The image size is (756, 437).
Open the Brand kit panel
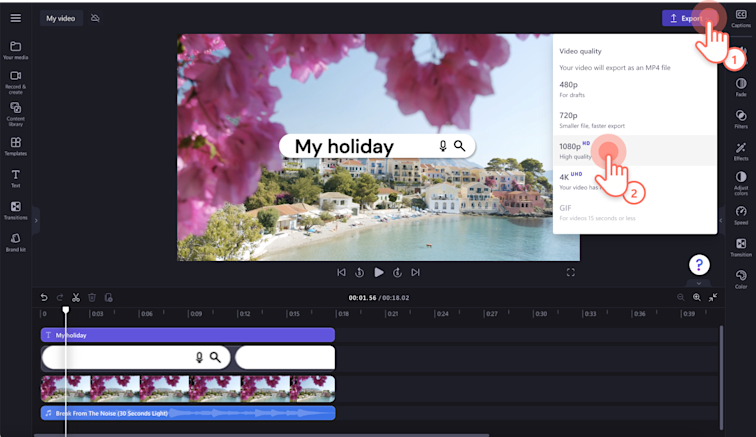[15, 242]
